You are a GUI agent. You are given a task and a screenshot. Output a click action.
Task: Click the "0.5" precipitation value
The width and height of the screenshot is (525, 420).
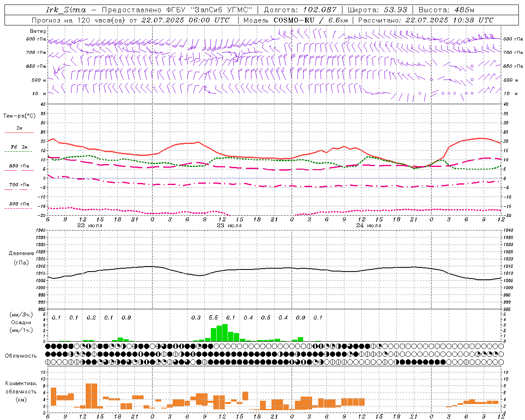click(x=266, y=318)
